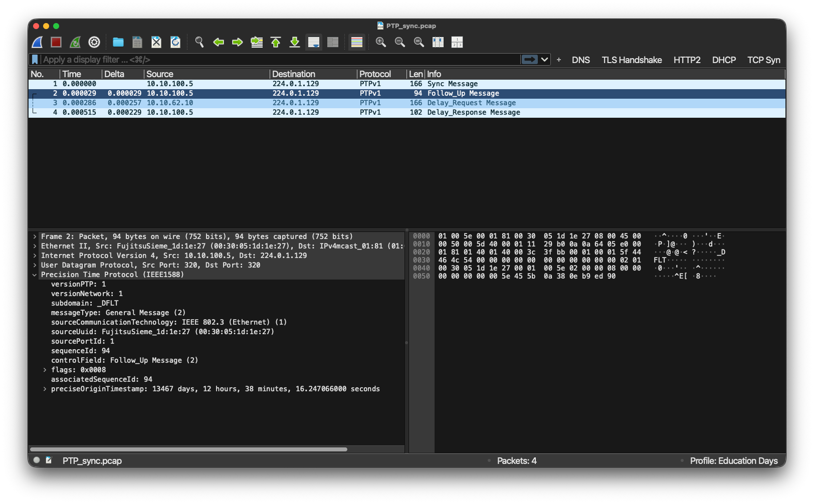Image resolution: width=814 pixels, height=504 pixels.
Task: Close this capture file with the X icon
Action: (156, 43)
